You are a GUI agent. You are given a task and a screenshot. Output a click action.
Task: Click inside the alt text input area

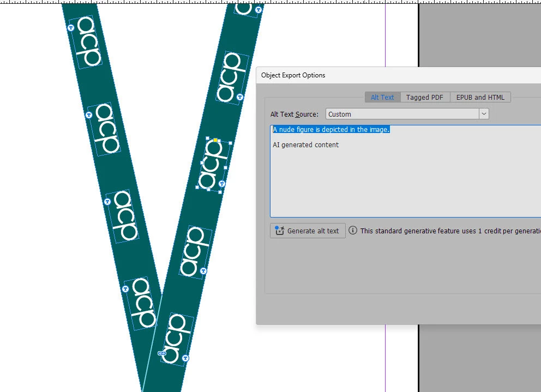[x=405, y=171]
